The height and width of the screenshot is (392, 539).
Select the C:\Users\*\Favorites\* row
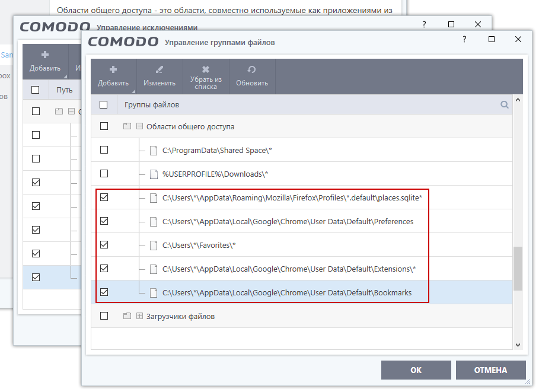(x=302, y=245)
